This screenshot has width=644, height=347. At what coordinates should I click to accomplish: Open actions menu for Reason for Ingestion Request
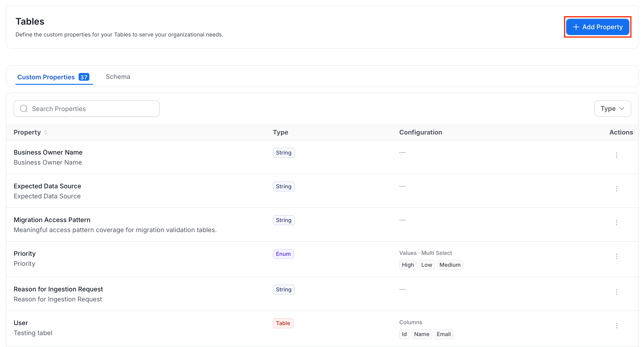pyautogui.click(x=616, y=292)
